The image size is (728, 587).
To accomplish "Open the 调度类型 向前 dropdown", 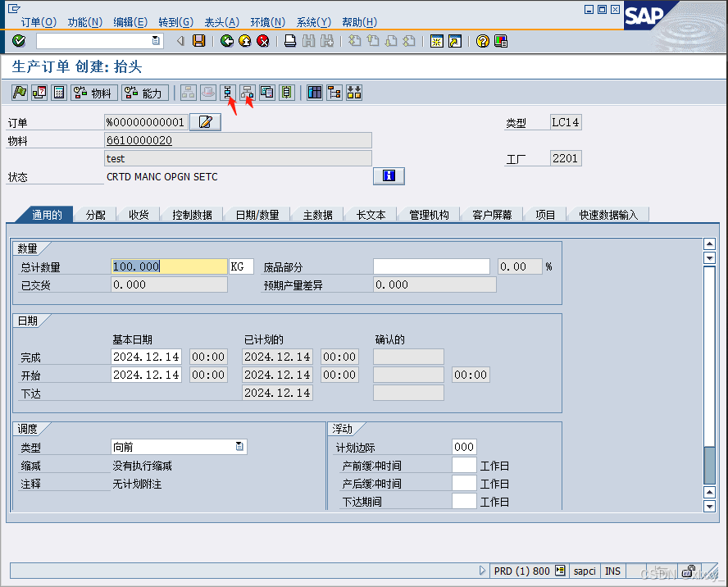I will click(x=239, y=446).
